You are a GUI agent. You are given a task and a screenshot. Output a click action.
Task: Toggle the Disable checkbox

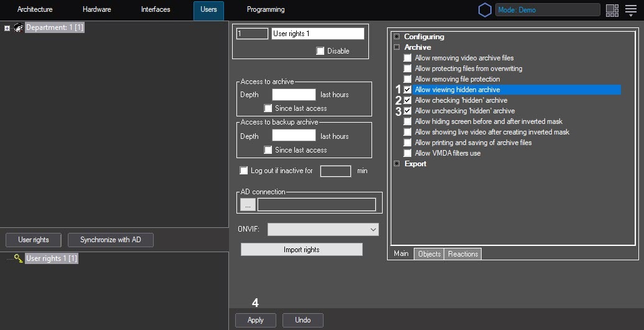pyautogui.click(x=320, y=51)
